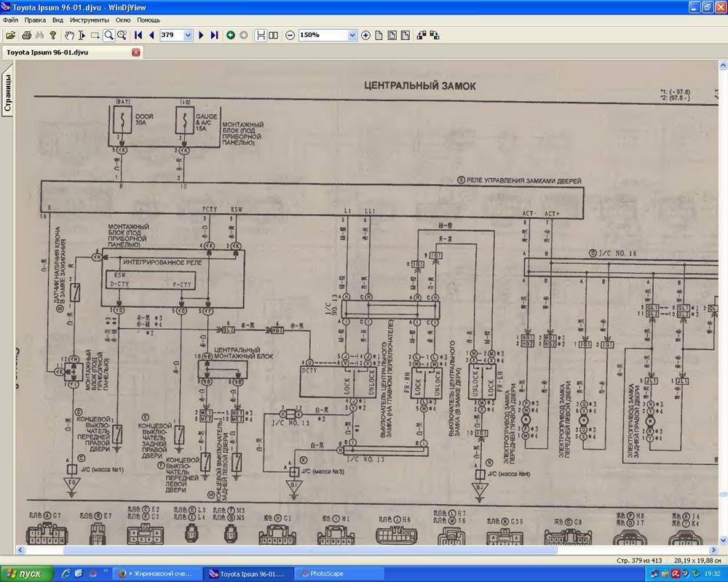Click the Print icon in toolbar
728x582 pixels.
[x=25, y=35]
